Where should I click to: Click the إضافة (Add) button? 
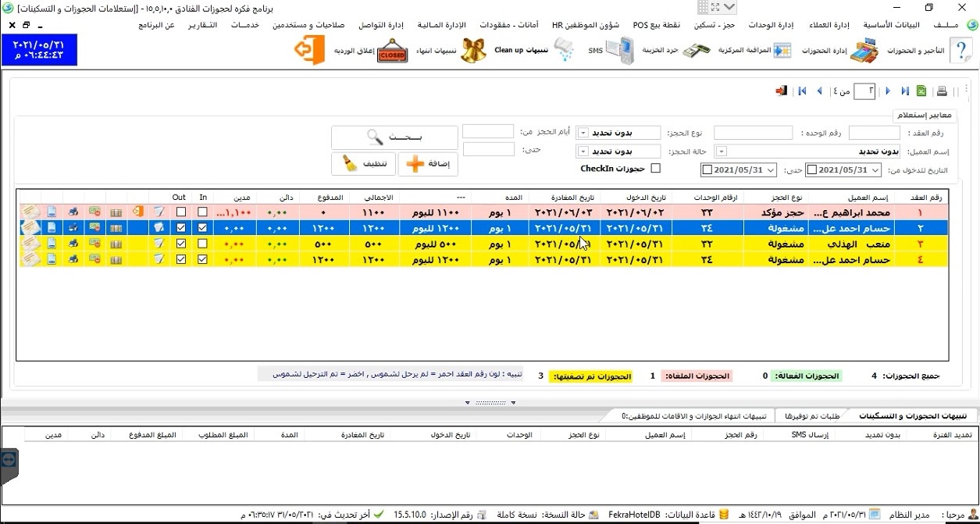[428, 165]
